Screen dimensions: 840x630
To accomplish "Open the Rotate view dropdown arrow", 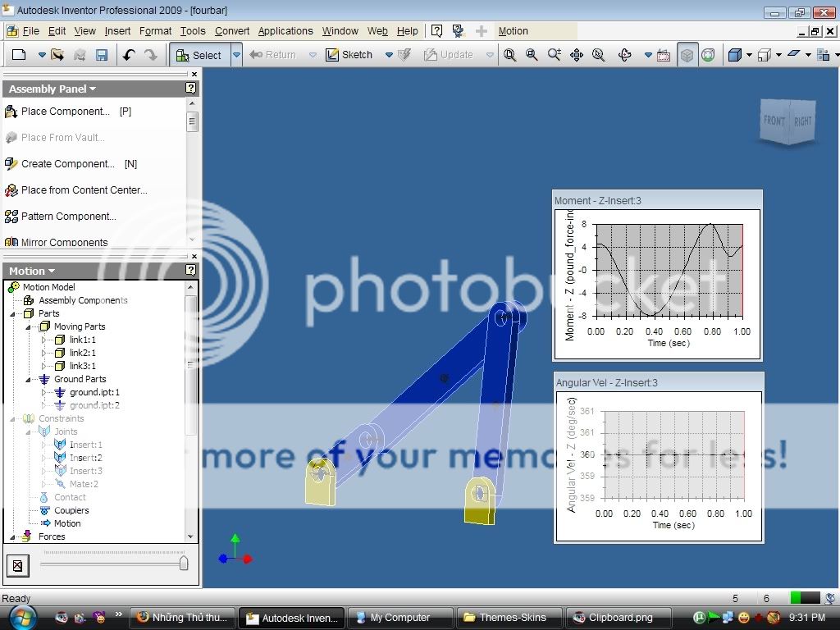I will (648, 55).
